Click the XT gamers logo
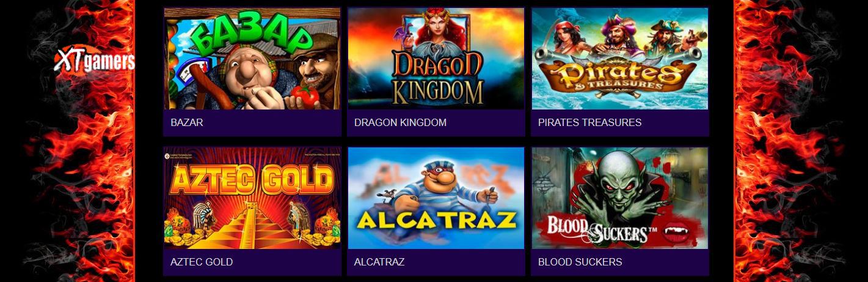The width and height of the screenshot is (868, 282). [x=95, y=60]
